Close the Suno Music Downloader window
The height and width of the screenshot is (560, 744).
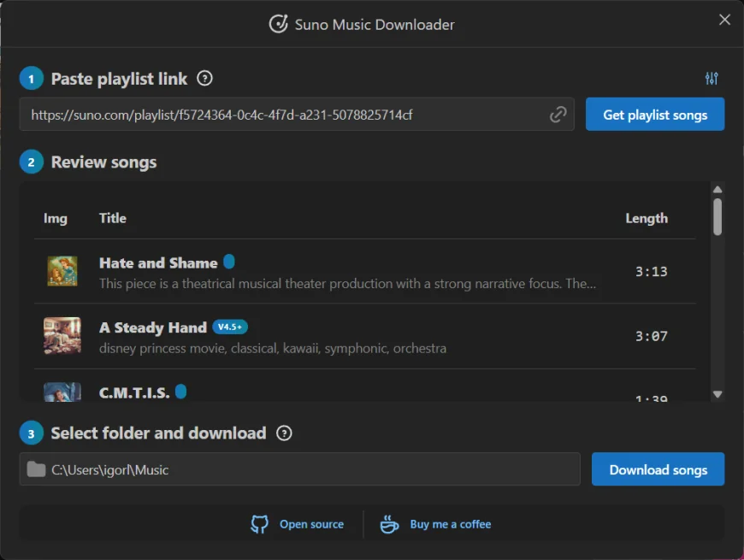[724, 20]
